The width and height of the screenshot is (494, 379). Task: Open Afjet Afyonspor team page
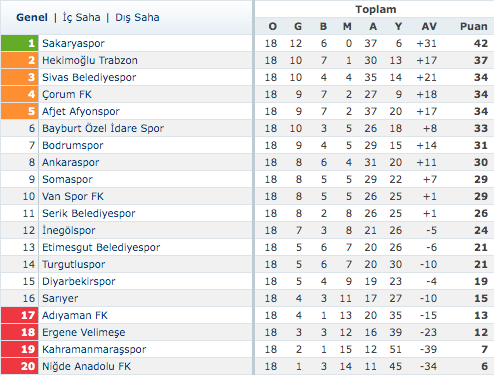click(x=81, y=111)
